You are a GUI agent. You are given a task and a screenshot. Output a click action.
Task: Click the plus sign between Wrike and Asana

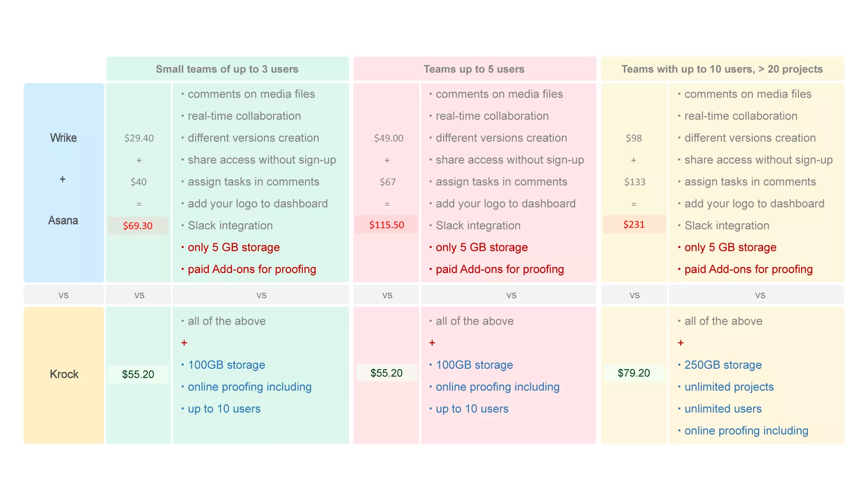(x=62, y=179)
